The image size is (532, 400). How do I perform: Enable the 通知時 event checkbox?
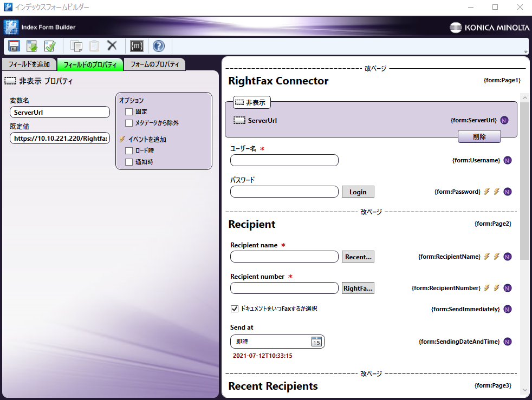point(128,162)
